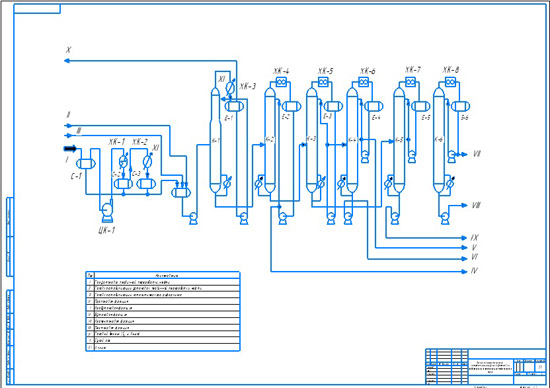Image resolution: width=550 pixels, height=388 pixels.
Task: Select the ХК-8 air cooler box
Action: [x=451, y=82]
